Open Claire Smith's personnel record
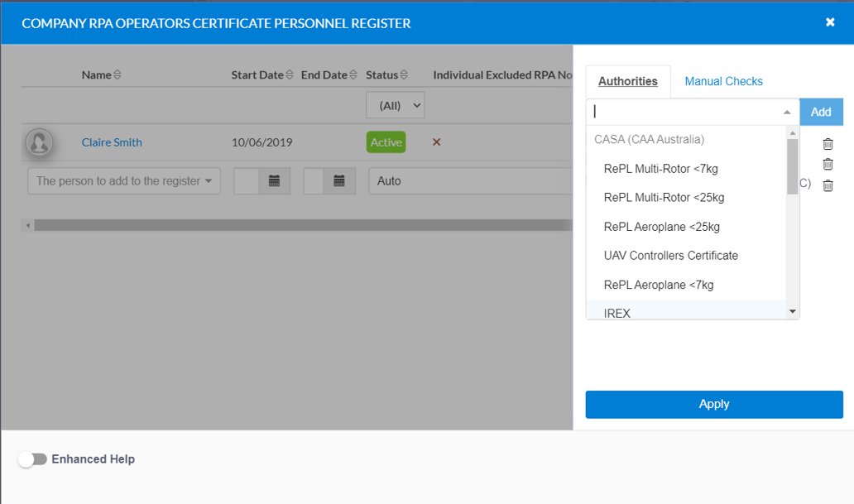Viewport: 854px width, 504px height. coord(111,142)
